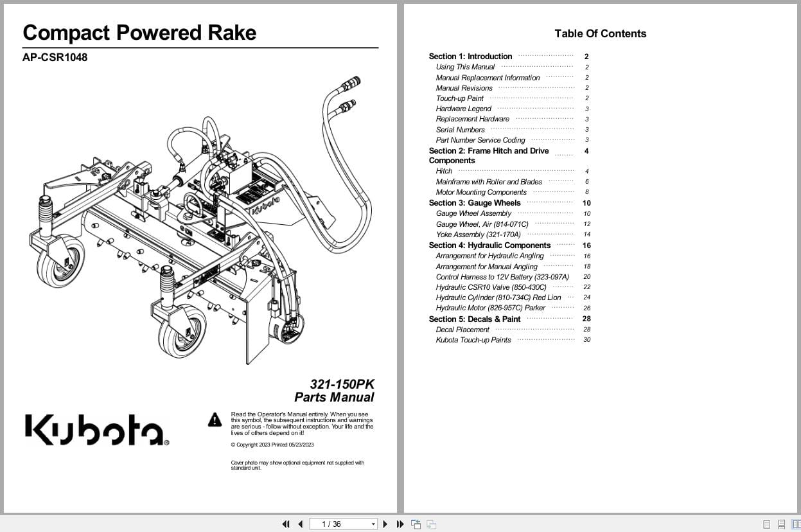This screenshot has height=532, width=801.
Task: Jump to Section 4: Hydraulic Components
Action: click(489, 245)
